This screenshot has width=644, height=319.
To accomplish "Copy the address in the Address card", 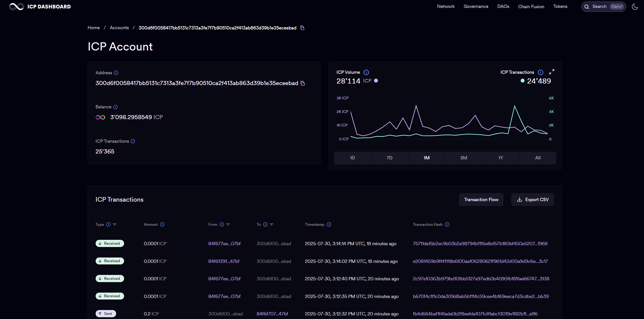I will pos(303,83).
